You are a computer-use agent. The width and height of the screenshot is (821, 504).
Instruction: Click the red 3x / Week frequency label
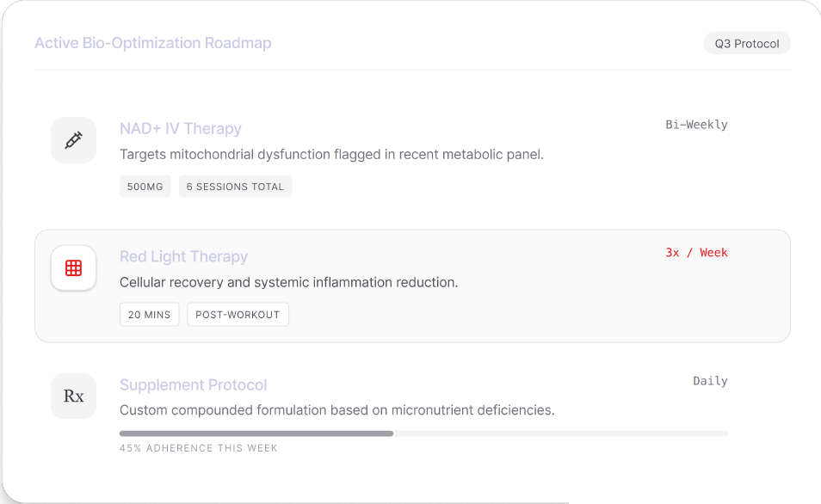point(696,253)
